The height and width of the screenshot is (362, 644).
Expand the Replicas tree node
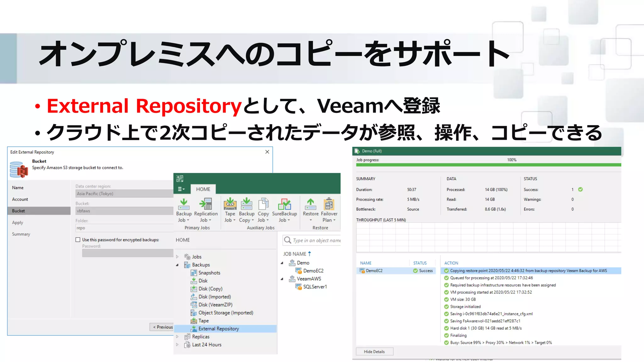(x=177, y=337)
